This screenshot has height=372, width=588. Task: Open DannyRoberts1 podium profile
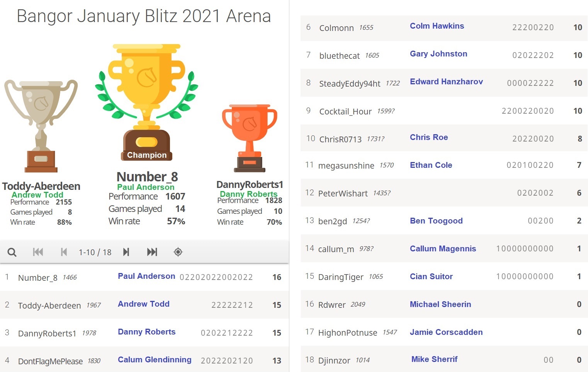coord(250,184)
